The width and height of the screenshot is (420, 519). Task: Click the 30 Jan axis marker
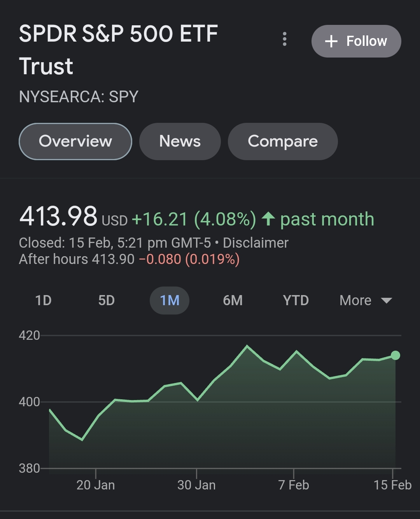point(196,485)
